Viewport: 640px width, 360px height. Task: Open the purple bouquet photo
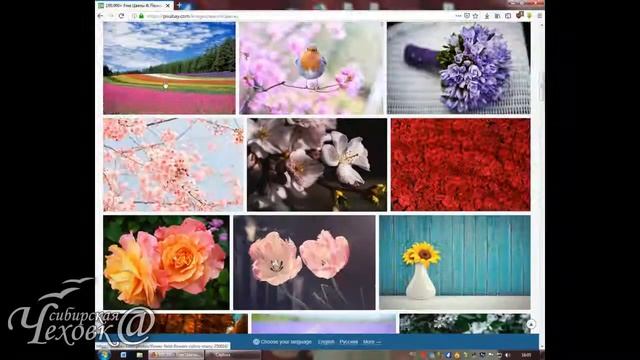click(459, 68)
